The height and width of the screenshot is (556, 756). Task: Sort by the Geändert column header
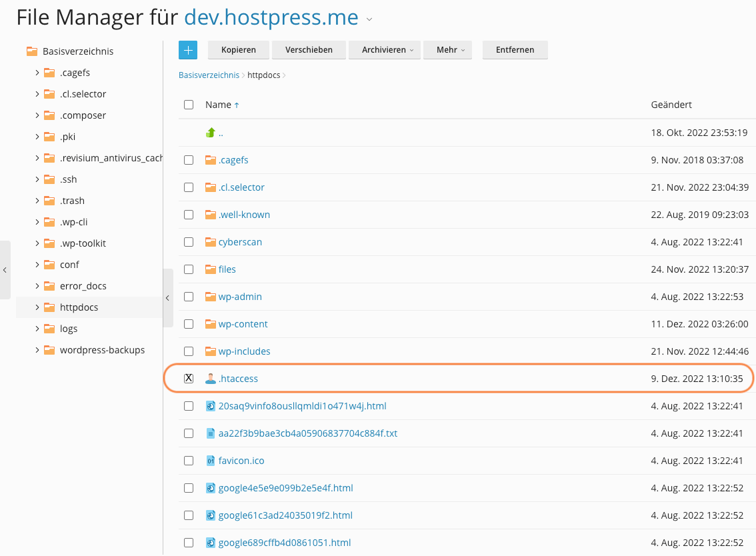click(671, 105)
